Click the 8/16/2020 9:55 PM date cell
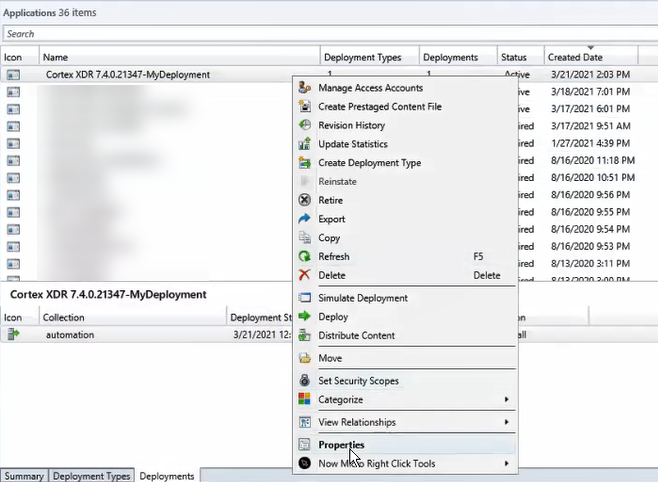 tap(590, 212)
